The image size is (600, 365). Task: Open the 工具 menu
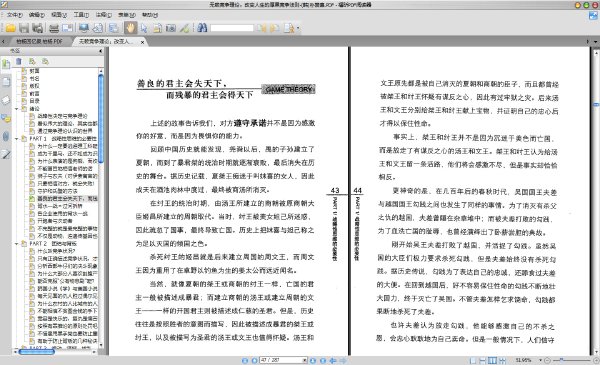pos(81,15)
